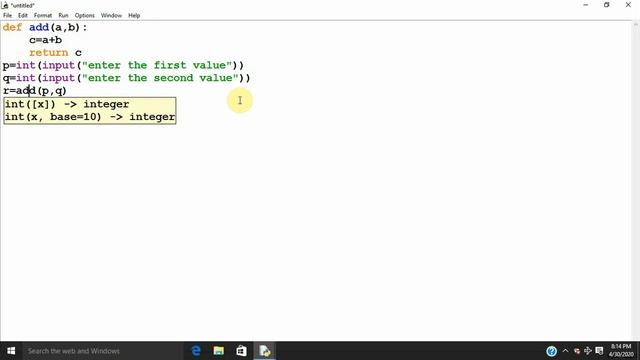Open File Explorer from the taskbar

(219, 351)
